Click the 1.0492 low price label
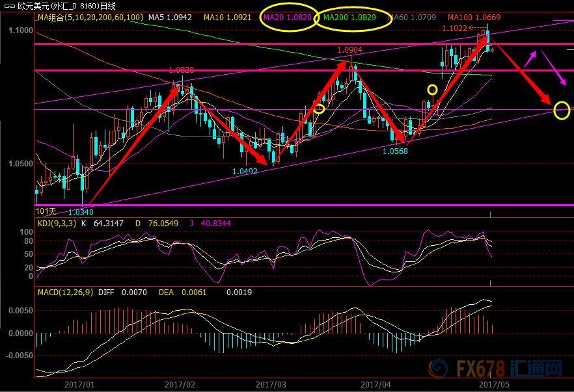 (245, 172)
